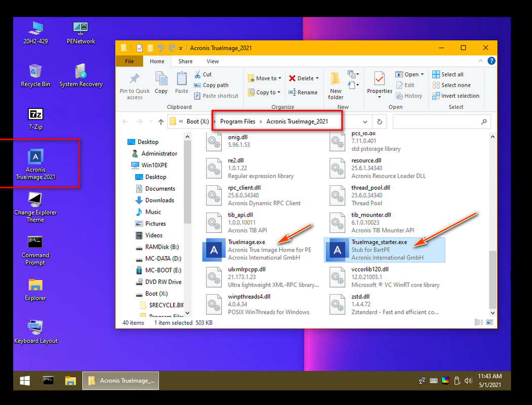Select Administrator in navigation pane
This screenshot has width=532, height=405.
[154, 154]
